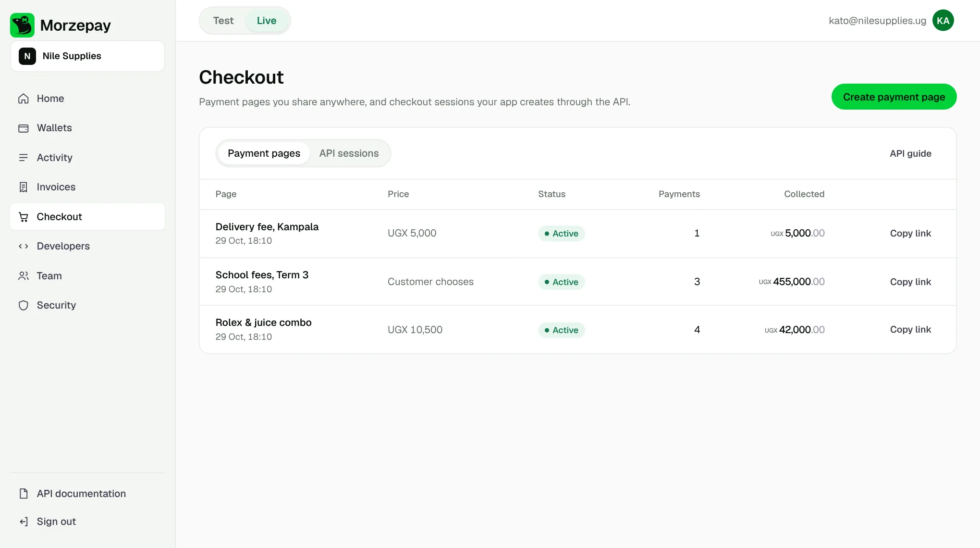Click the Page column header

(x=226, y=194)
